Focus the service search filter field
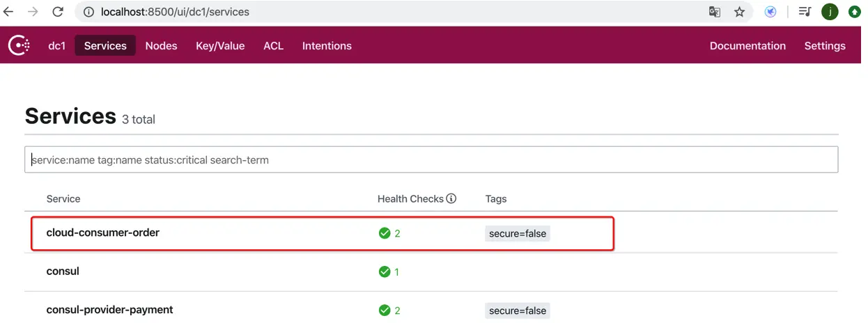 coord(431,160)
